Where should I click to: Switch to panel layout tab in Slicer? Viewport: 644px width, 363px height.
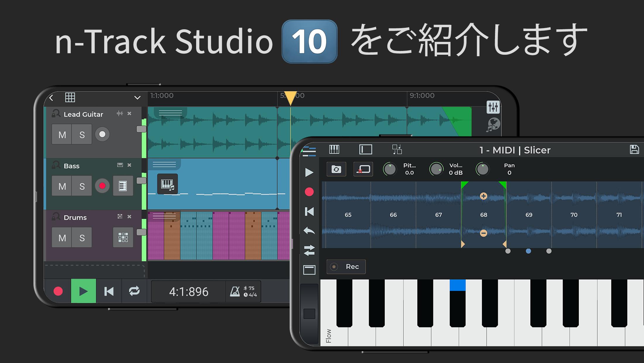pos(366,150)
